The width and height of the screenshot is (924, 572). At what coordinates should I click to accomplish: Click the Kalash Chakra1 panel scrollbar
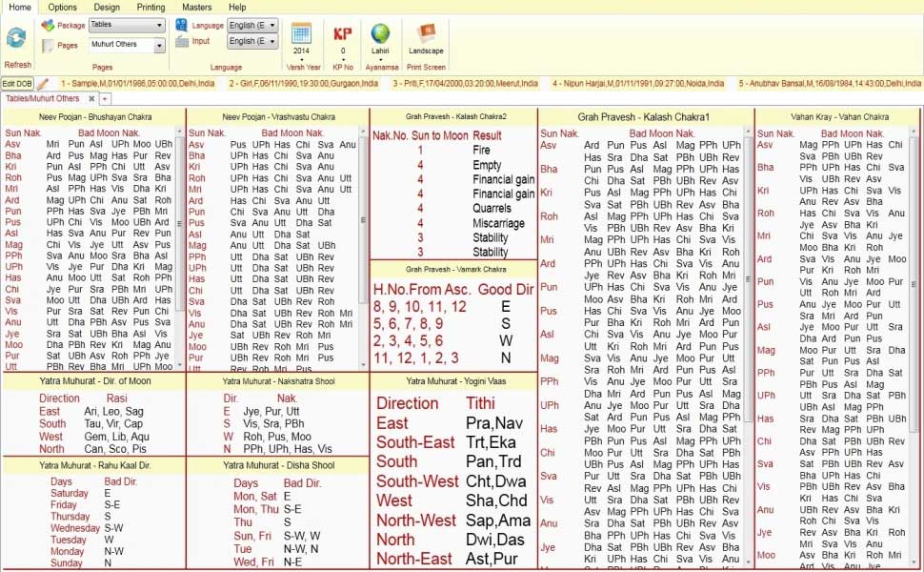748,279
